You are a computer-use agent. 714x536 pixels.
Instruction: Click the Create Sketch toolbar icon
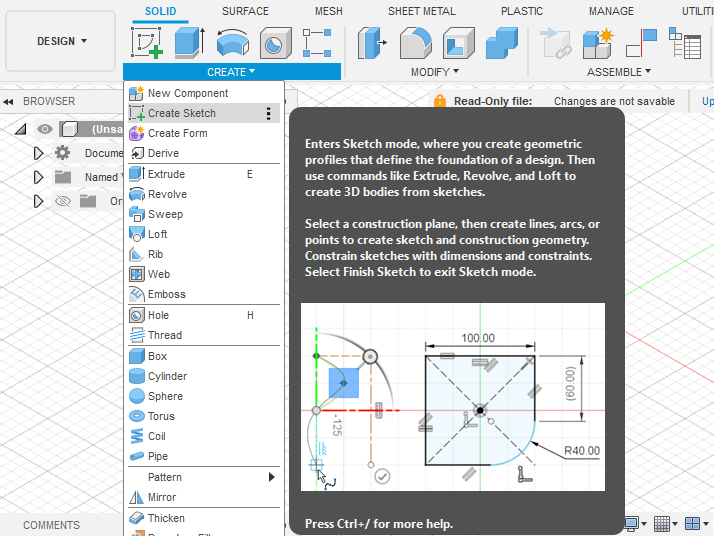point(147,43)
